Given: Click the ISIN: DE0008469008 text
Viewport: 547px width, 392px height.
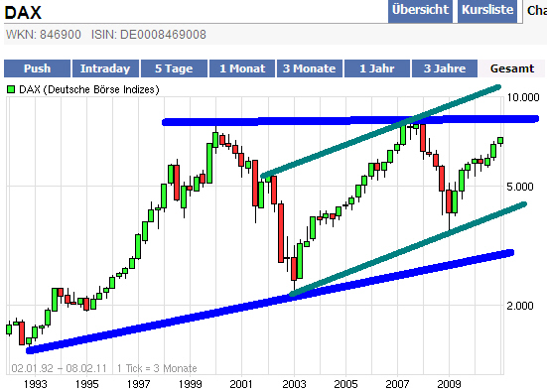Looking at the screenshot, I should [x=149, y=35].
